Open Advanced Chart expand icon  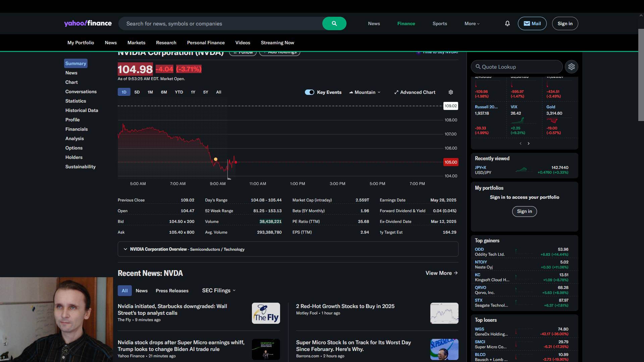pos(396,92)
